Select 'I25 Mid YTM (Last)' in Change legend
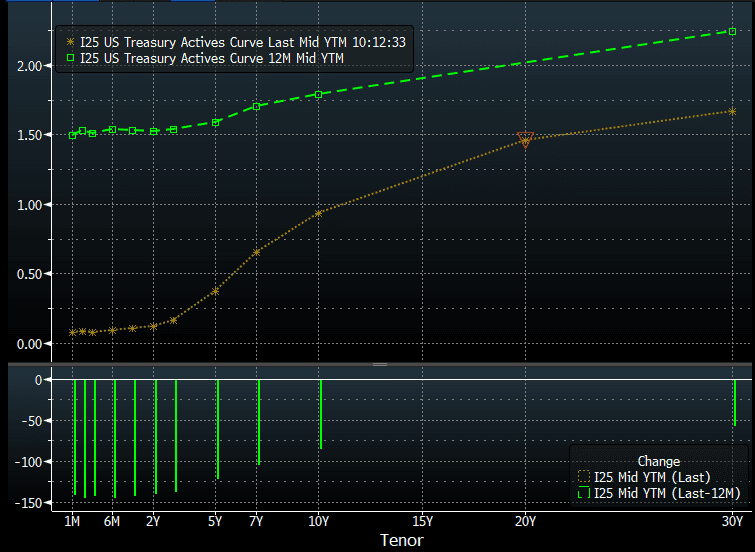755x552 pixels. (644, 477)
